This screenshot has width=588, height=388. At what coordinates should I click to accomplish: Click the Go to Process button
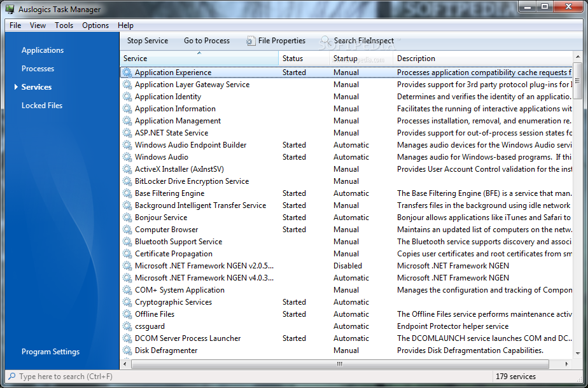pos(207,41)
